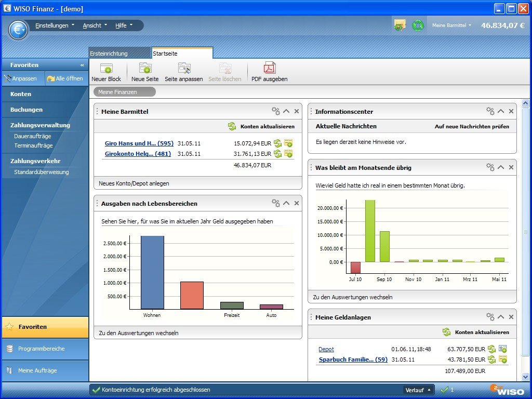Click the green recycle icon in header
The image size is (532, 399).
click(418, 25)
